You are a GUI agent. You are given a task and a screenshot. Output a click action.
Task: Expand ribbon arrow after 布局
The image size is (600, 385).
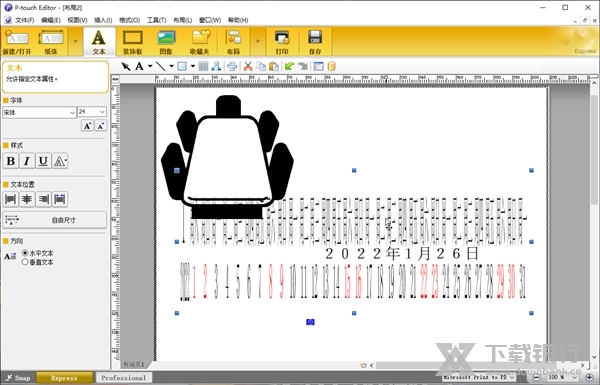tap(258, 41)
